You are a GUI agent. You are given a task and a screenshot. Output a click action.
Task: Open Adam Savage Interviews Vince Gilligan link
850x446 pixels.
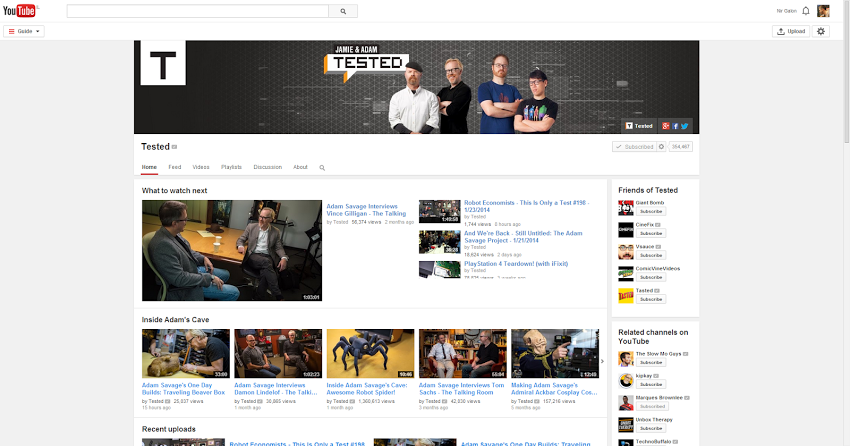tap(366, 210)
